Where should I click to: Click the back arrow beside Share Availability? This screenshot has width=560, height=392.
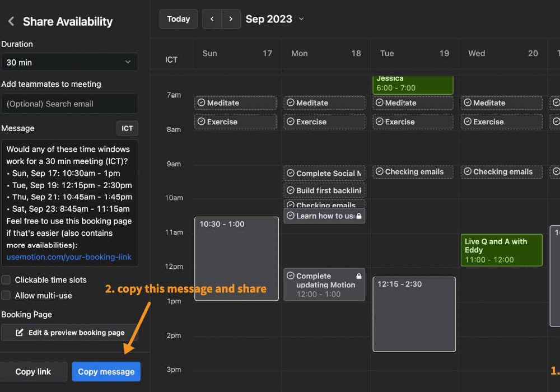[11, 21]
